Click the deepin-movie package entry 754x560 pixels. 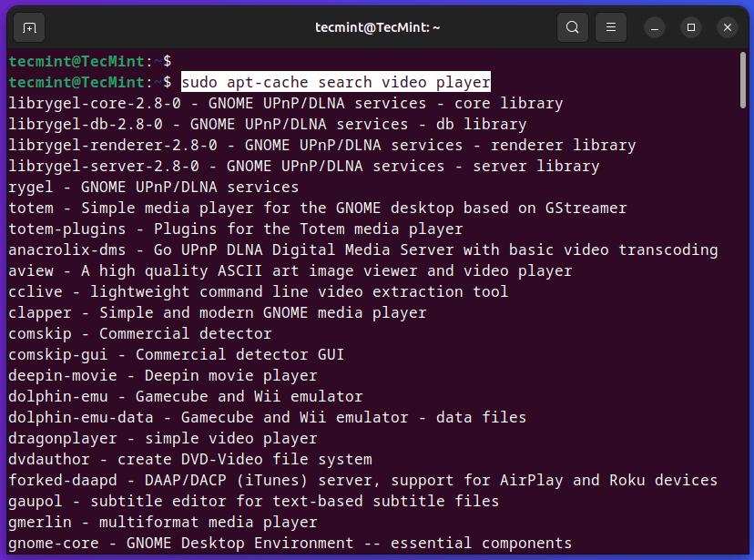coord(162,375)
